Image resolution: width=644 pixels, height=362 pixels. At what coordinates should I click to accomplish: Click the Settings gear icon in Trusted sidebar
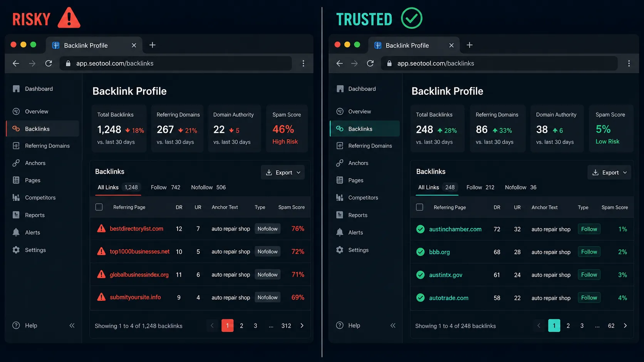click(x=339, y=250)
